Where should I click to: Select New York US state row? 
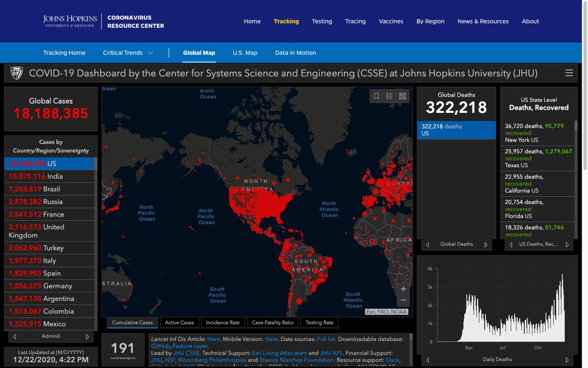click(x=538, y=133)
